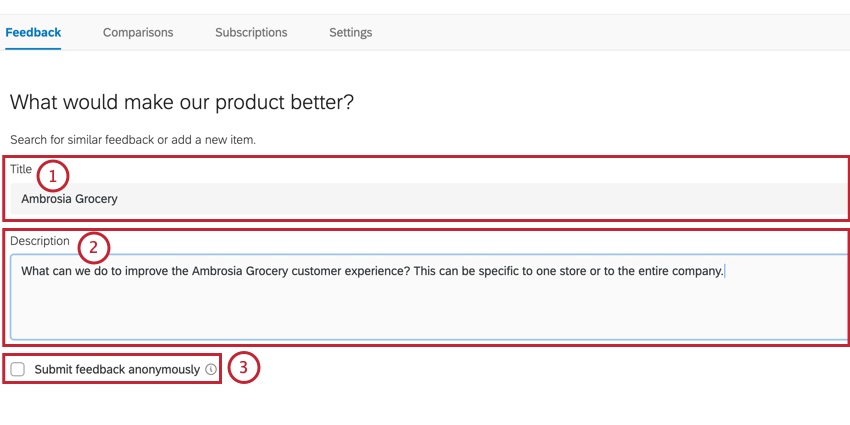Open the Settings tab
The image size is (850, 425).
[350, 32]
